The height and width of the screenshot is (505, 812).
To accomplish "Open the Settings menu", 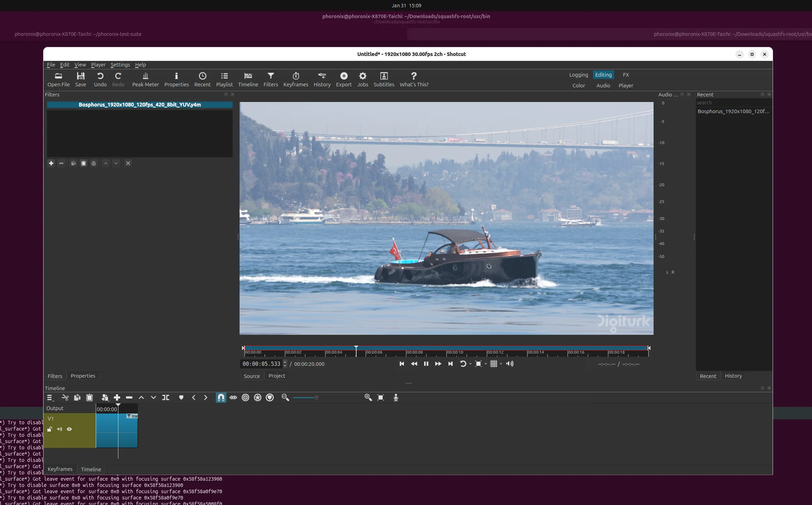I will (120, 65).
